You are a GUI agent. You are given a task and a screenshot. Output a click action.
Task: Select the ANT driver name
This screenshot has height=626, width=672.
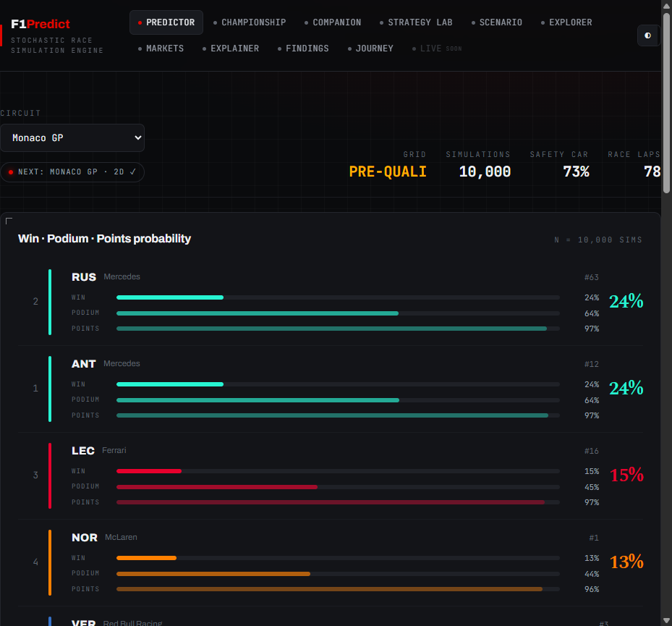coord(84,364)
